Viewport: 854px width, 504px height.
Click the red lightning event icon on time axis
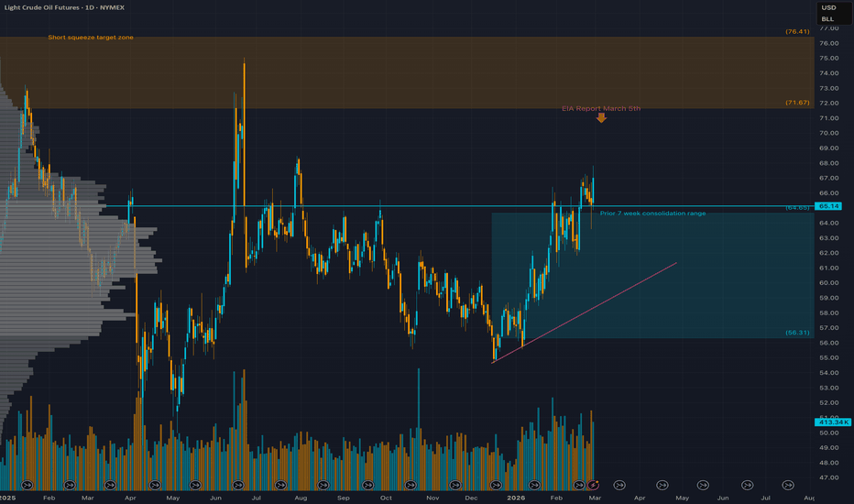point(594,483)
